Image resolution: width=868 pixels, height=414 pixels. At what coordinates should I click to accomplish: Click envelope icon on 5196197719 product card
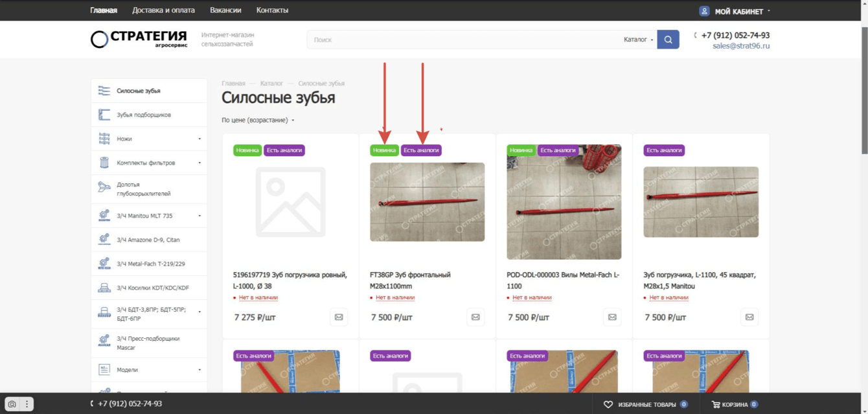(x=339, y=317)
